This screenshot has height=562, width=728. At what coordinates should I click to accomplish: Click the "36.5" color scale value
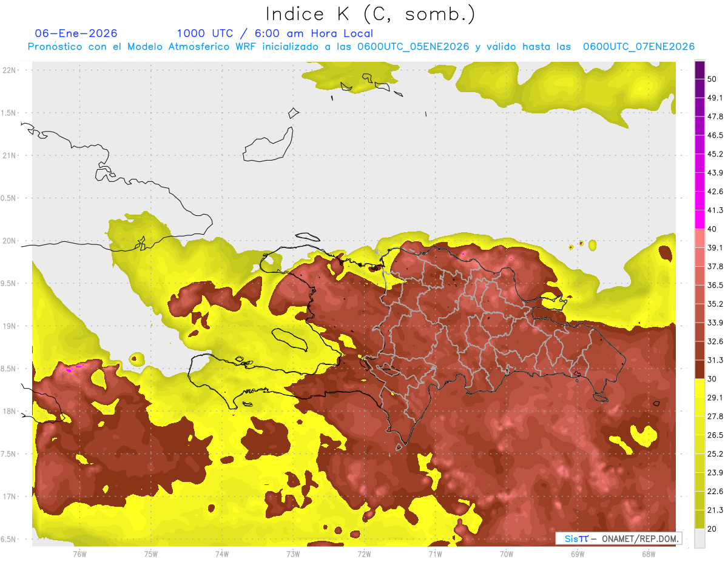(x=715, y=286)
